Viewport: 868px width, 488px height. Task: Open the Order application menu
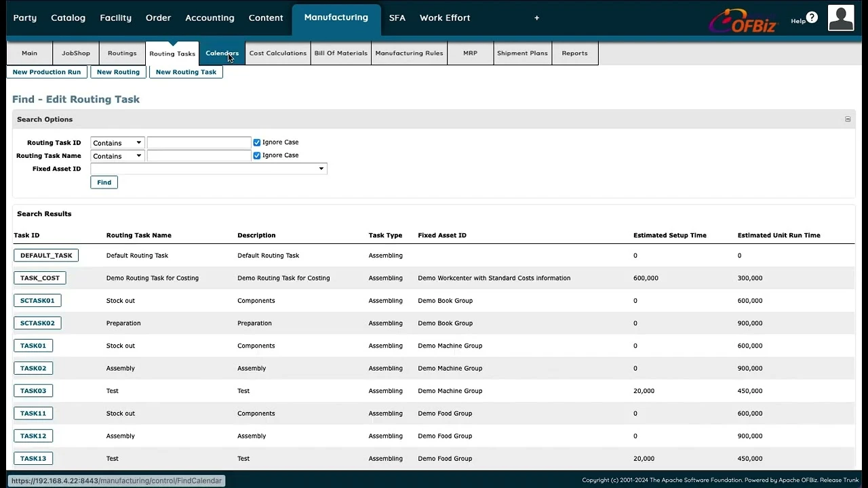[158, 18]
